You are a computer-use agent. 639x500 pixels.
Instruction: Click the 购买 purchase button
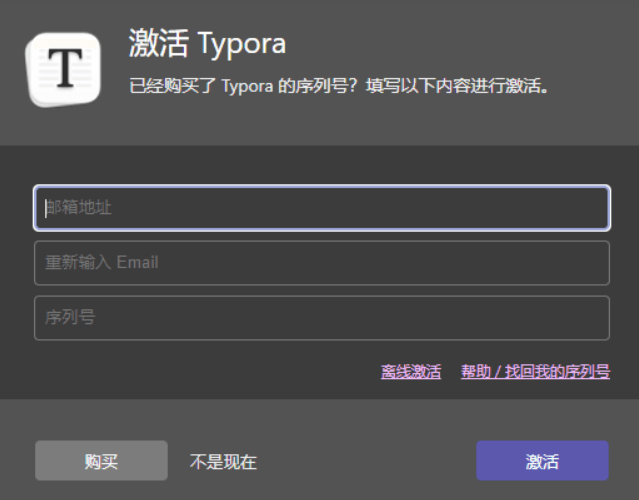(x=101, y=460)
